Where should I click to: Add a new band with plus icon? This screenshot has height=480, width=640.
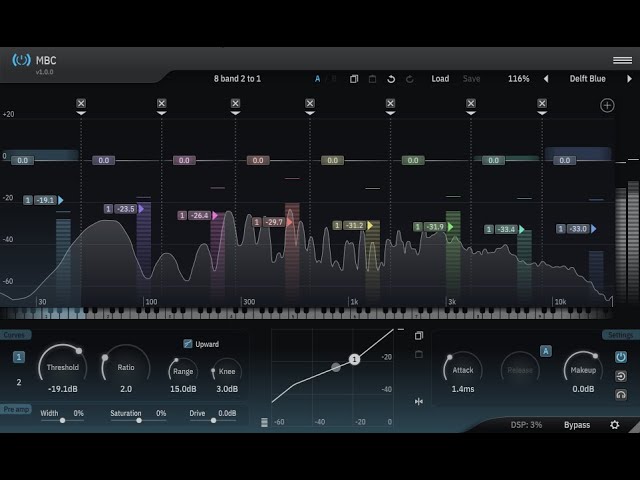point(607,105)
